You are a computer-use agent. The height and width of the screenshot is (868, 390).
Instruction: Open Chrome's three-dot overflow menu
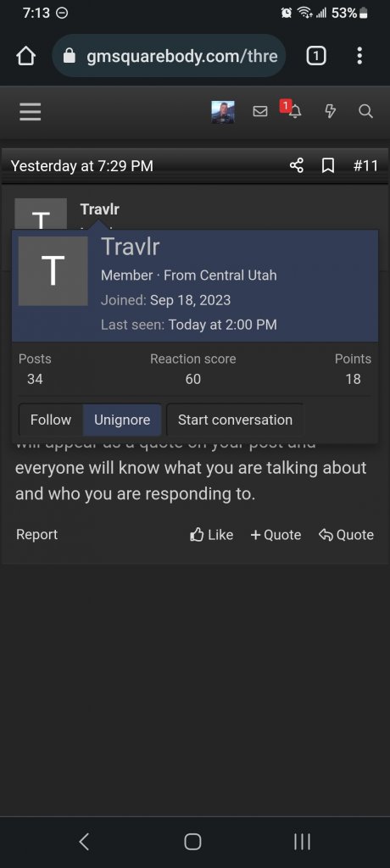click(359, 55)
